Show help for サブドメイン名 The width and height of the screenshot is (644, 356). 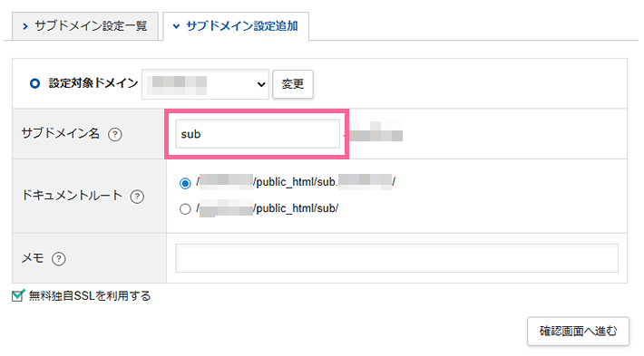(115, 135)
